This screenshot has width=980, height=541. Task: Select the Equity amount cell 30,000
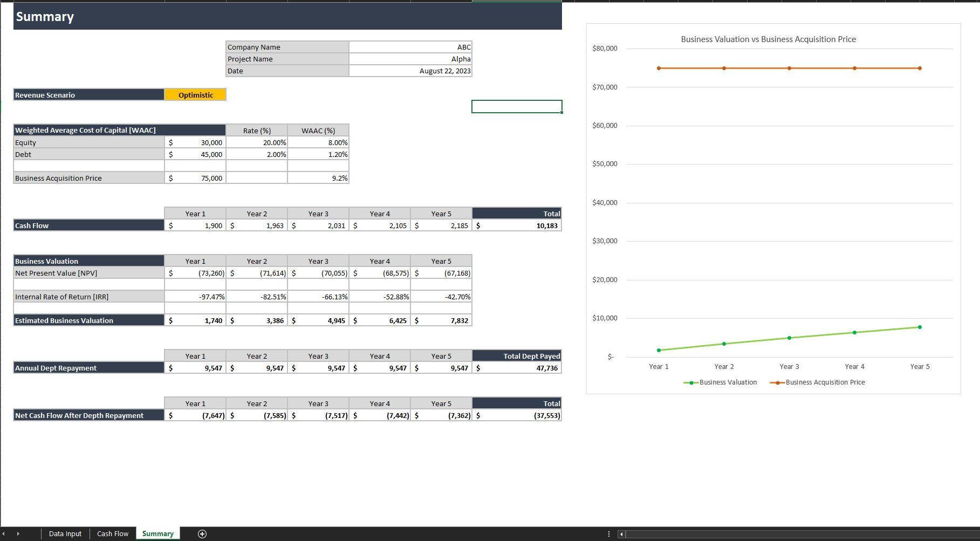(195, 143)
